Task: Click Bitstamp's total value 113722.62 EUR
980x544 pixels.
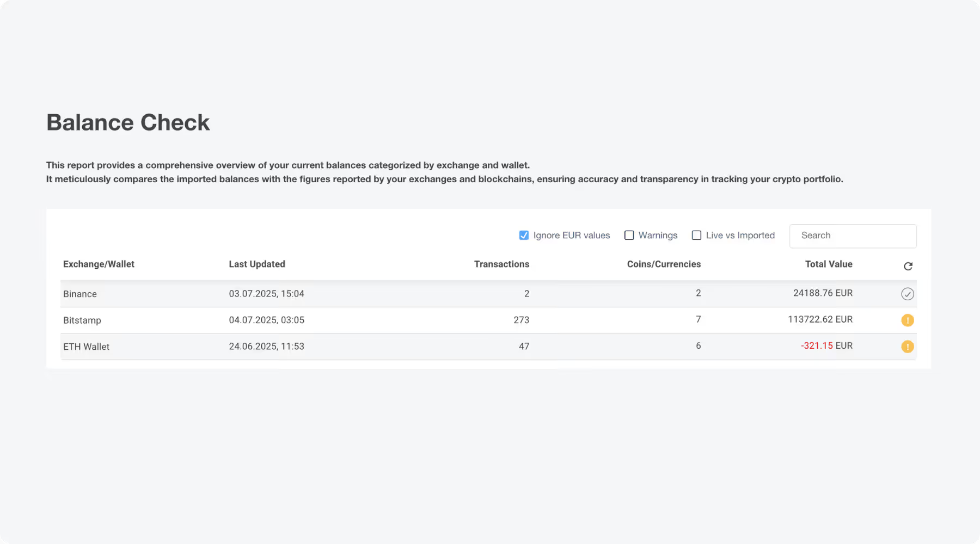Action: click(x=820, y=320)
